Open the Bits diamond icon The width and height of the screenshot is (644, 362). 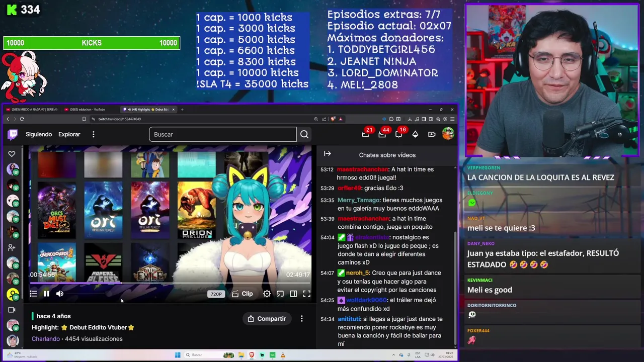415,134
